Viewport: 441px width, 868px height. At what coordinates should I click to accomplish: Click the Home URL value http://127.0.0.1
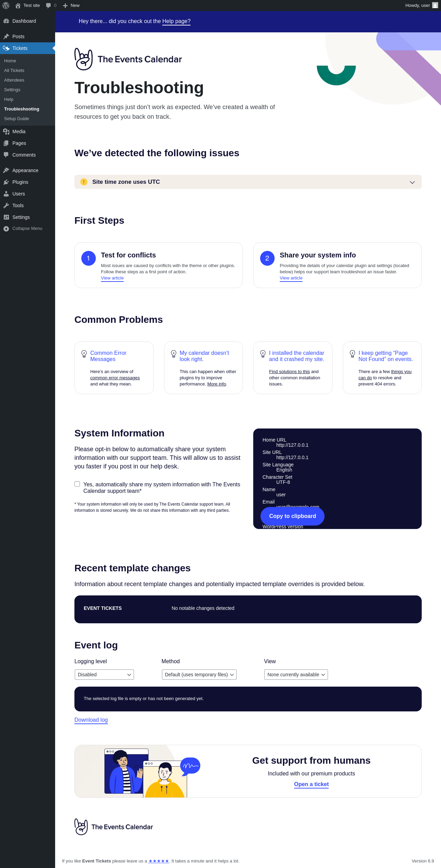pyautogui.click(x=292, y=445)
